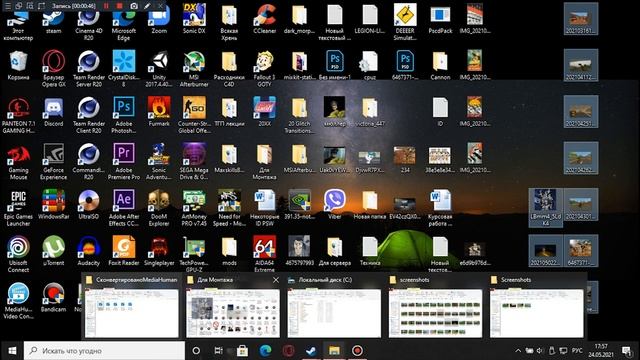Launch CCleaner from the desktop
640x360 pixels.
click(x=264, y=19)
